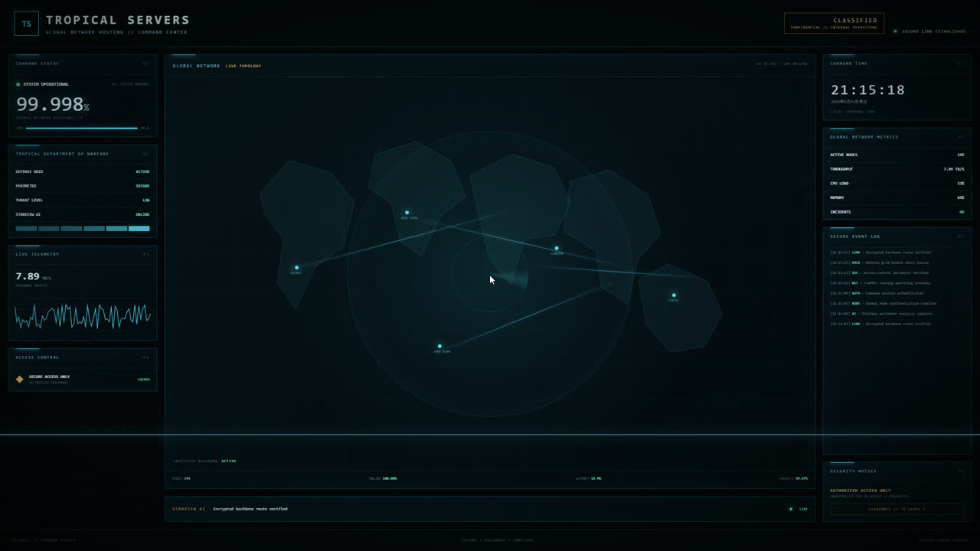
Task: Click the Global Network map title
Action: pos(196,66)
